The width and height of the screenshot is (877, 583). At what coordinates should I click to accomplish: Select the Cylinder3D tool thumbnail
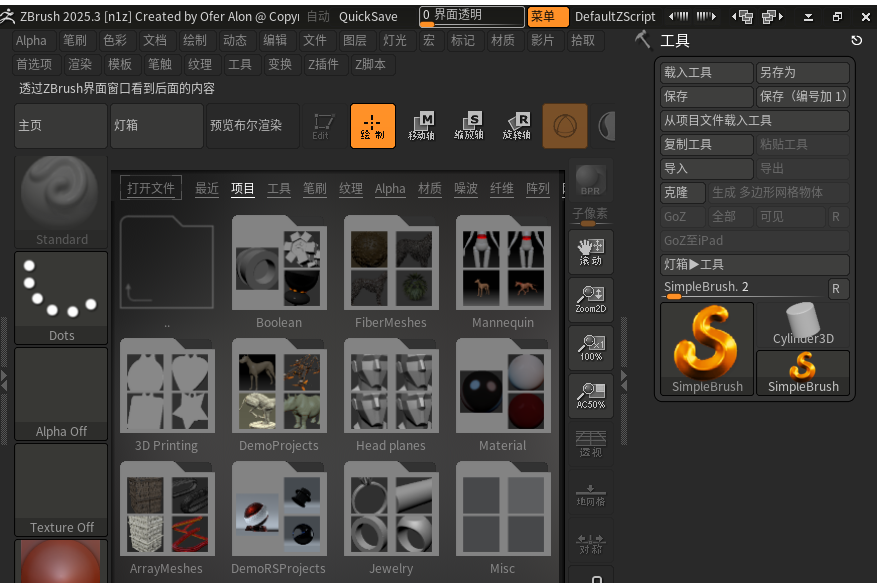point(803,325)
